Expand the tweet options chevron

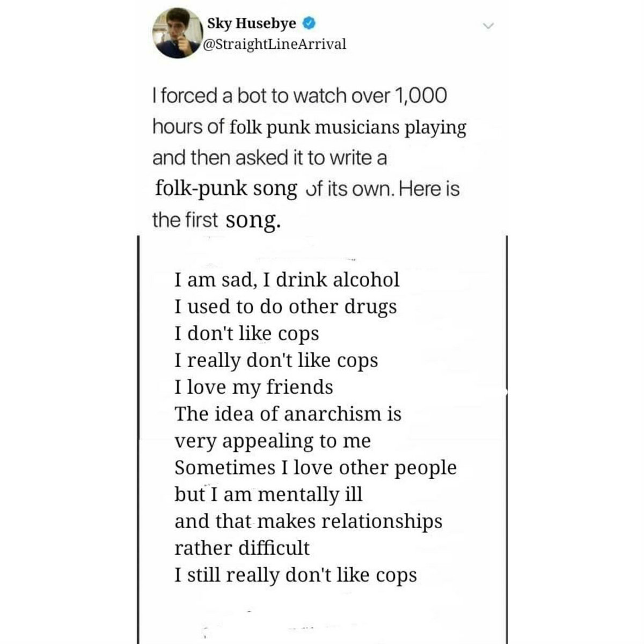tap(487, 26)
